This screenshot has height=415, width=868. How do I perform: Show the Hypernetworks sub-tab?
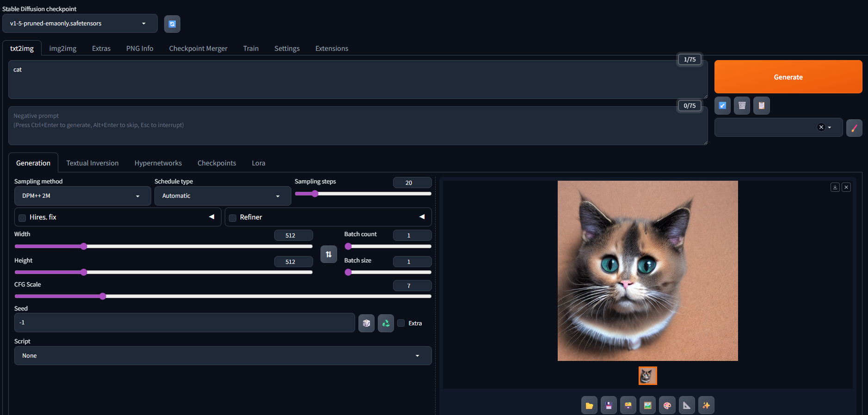pos(158,163)
